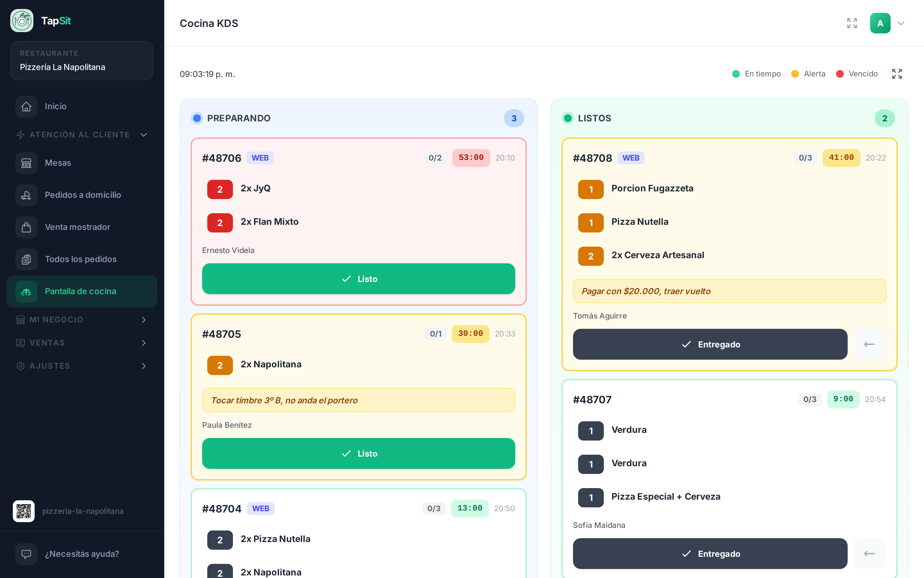Collapse the Atención al cliente section chevron

coord(144,135)
